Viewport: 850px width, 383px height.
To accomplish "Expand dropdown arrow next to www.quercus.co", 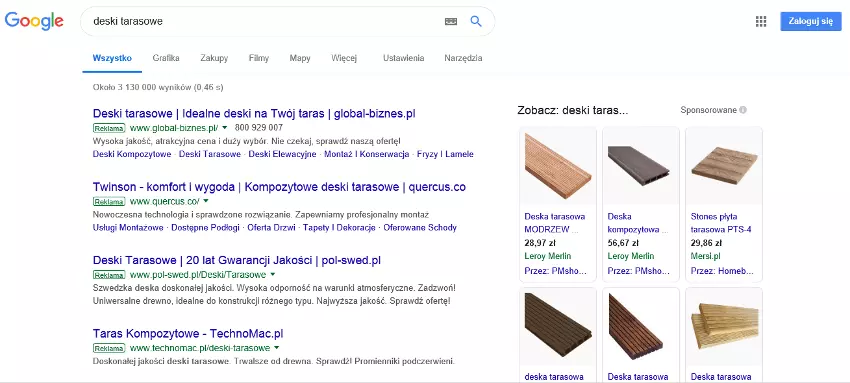I will (x=205, y=202).
